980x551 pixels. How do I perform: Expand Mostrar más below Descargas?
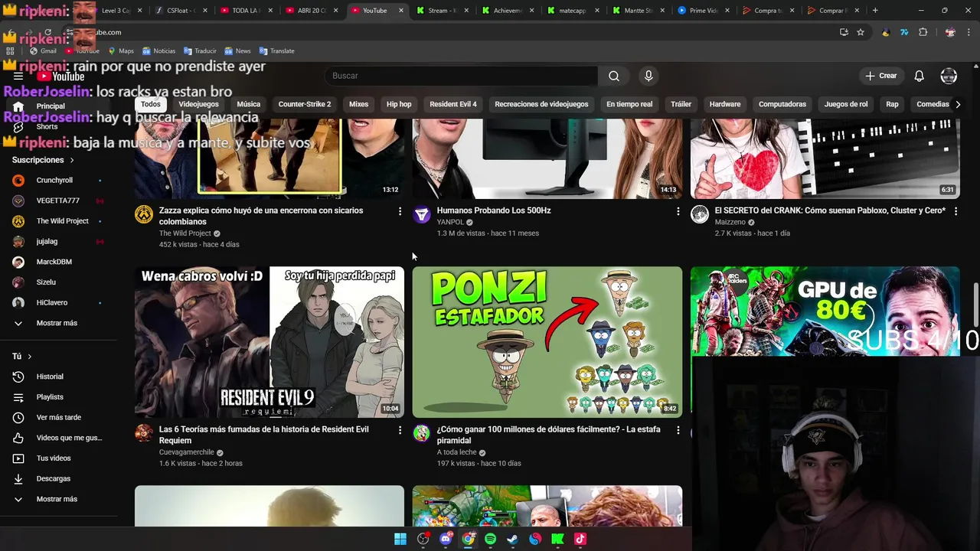(58, 499)
